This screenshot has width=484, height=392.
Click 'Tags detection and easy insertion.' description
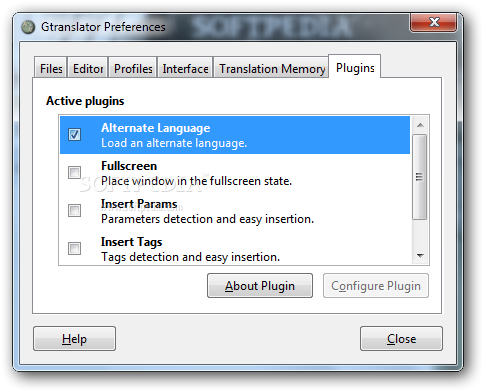[x=190, y=257]
